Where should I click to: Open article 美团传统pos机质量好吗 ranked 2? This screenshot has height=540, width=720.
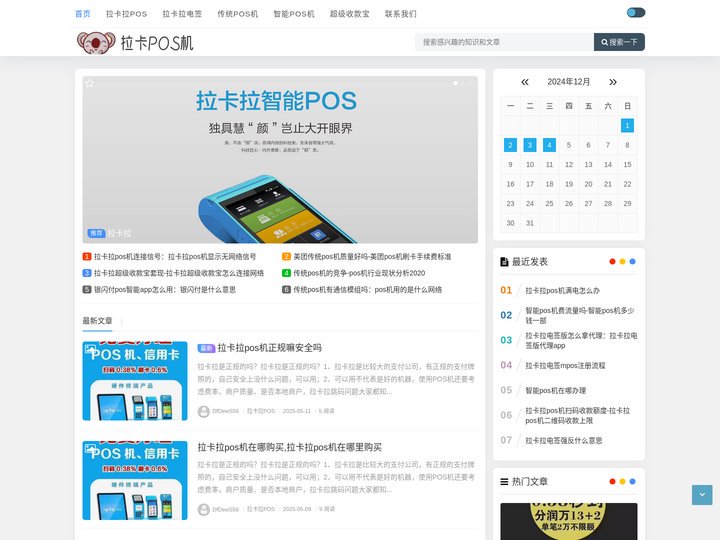point(372,257)
